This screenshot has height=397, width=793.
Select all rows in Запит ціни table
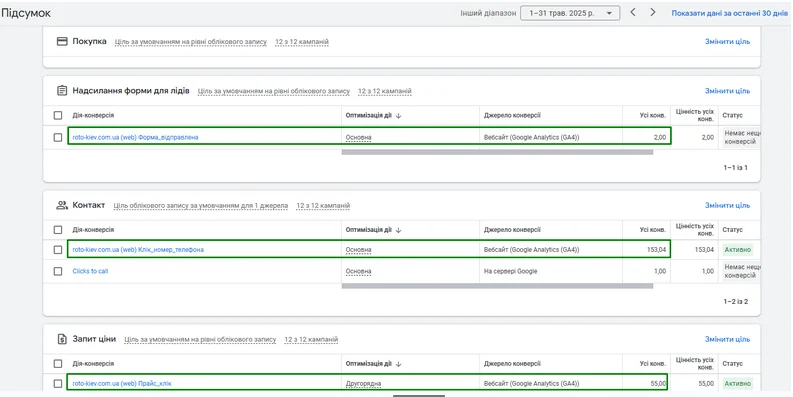(58, 364)
